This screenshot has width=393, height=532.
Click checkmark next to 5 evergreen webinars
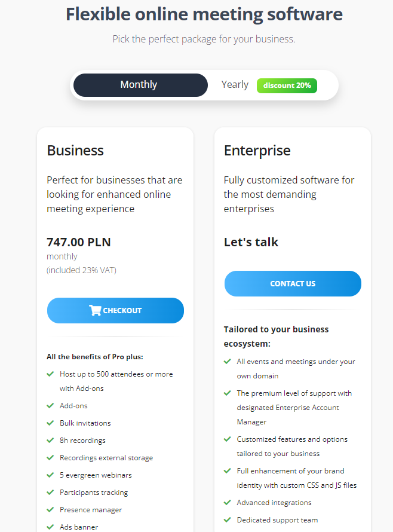pos(50,475)
